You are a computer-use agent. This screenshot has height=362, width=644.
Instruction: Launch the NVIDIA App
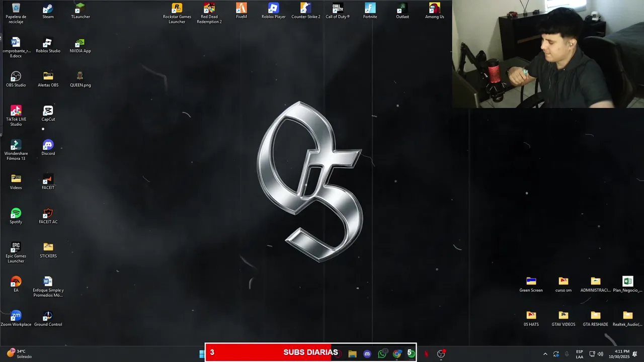click(x=80, y=45)
